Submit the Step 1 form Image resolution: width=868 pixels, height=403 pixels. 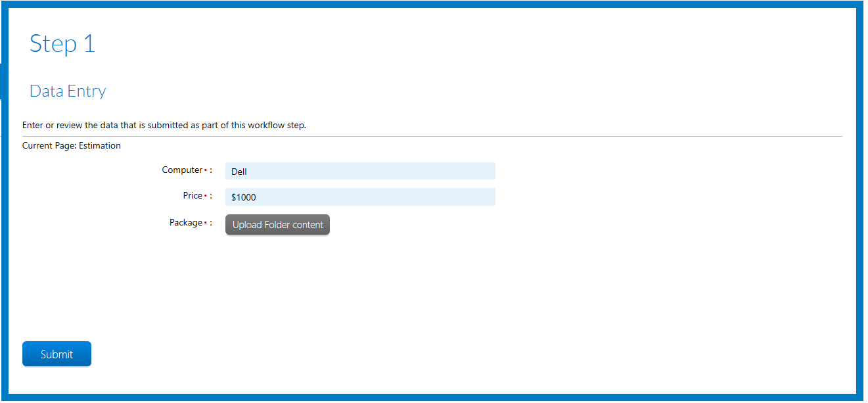57,354
